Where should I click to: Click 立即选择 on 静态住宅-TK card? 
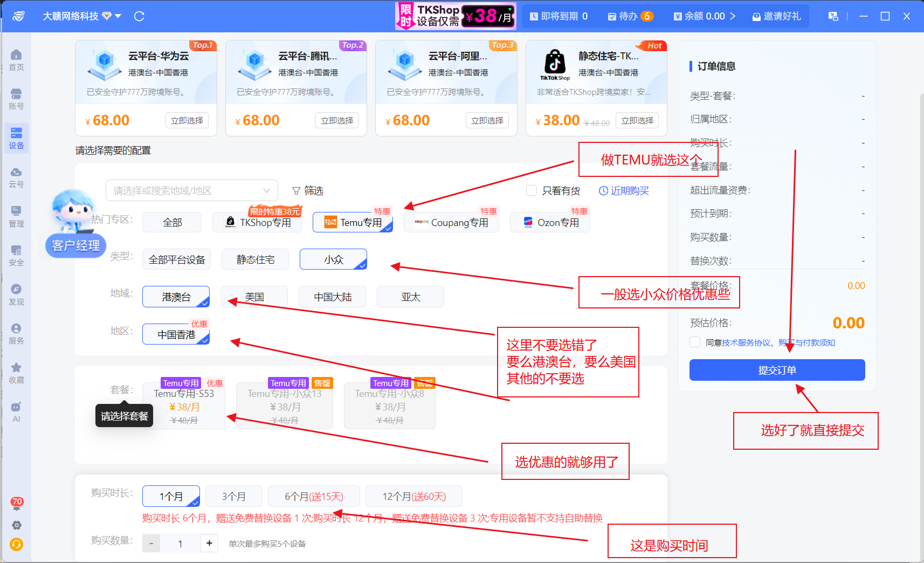[x=637, y=120]
